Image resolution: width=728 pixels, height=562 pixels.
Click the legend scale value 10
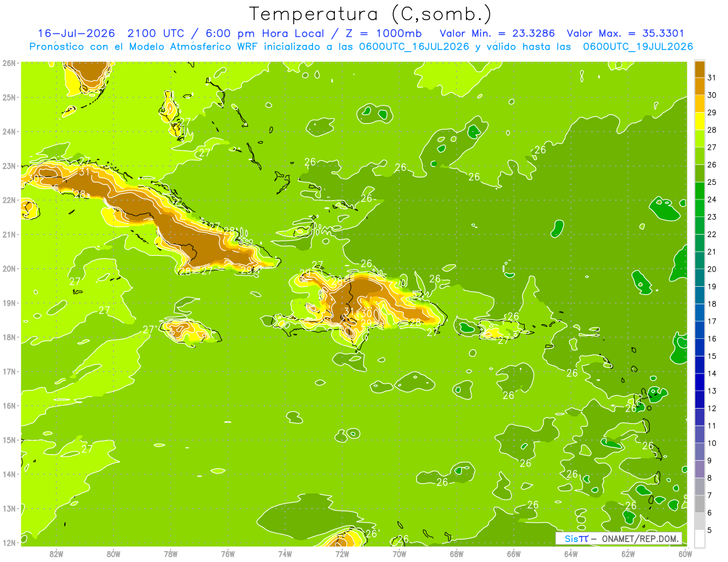coord(712,443)
